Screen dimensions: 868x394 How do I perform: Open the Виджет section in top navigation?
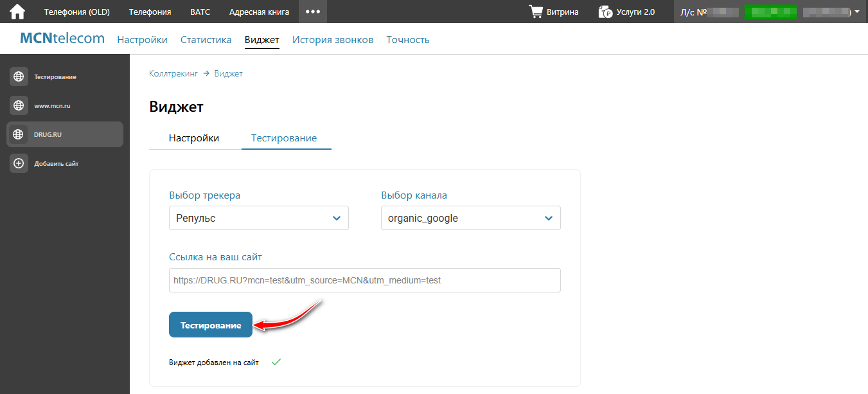262,40
